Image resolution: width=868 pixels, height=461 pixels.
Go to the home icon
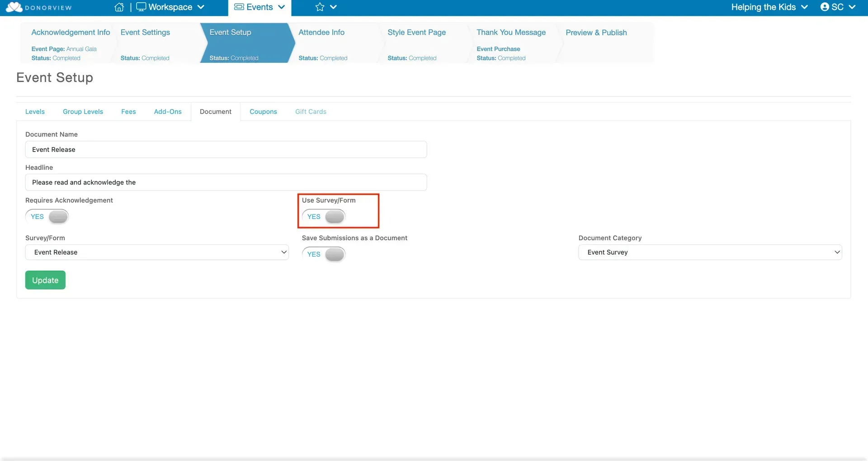point(119,7)
